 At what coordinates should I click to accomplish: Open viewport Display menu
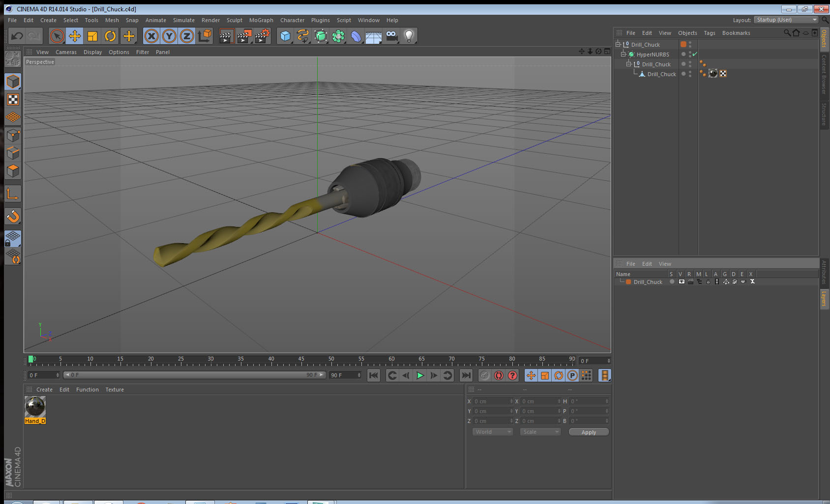pyautogui.click(x=92, y=52)
